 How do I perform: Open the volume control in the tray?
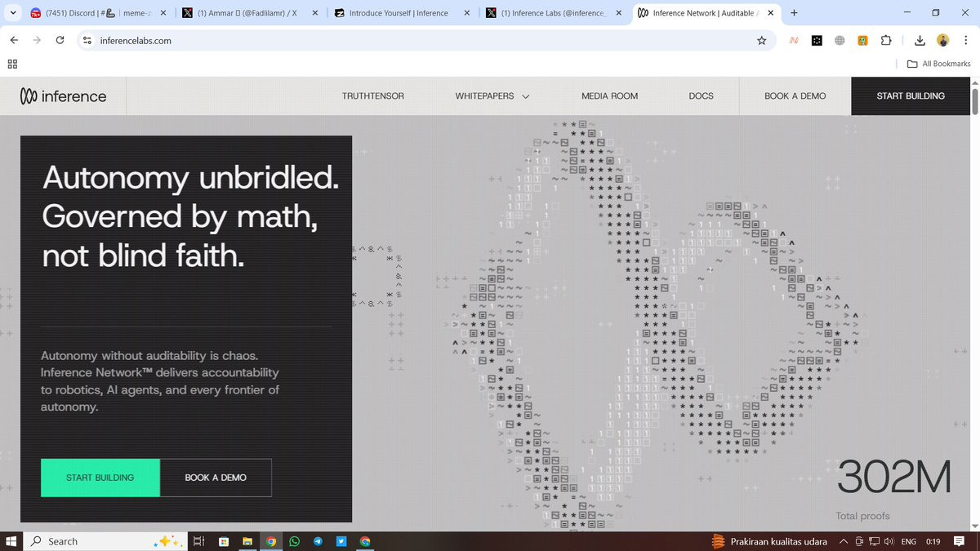(889, 541)
